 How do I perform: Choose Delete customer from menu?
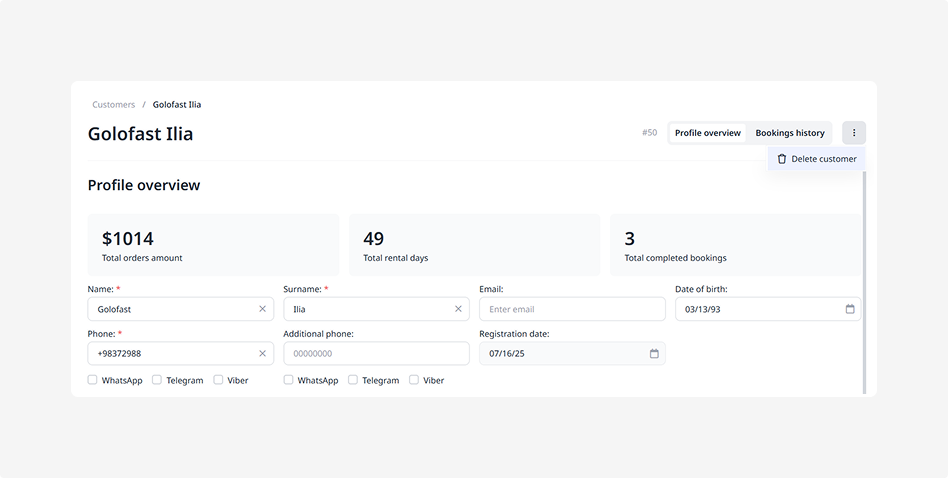823,159
